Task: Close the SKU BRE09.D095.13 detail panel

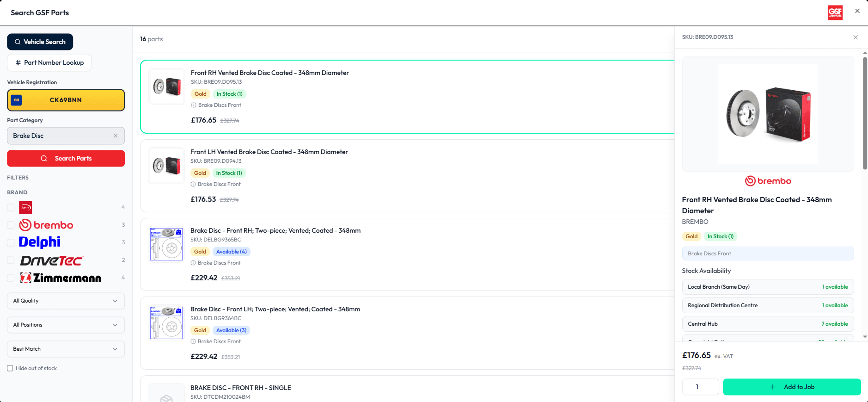Action: click(855, 37)
